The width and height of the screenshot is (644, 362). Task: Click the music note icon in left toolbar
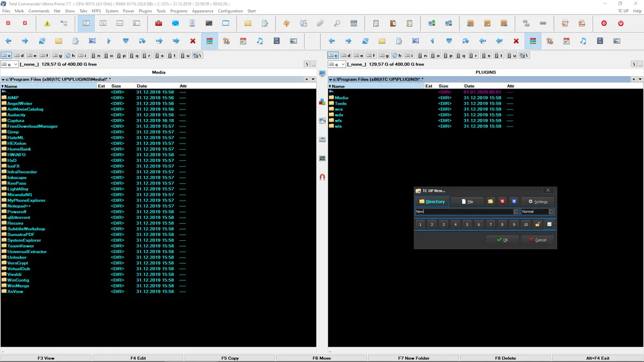[x=260, y=41]
